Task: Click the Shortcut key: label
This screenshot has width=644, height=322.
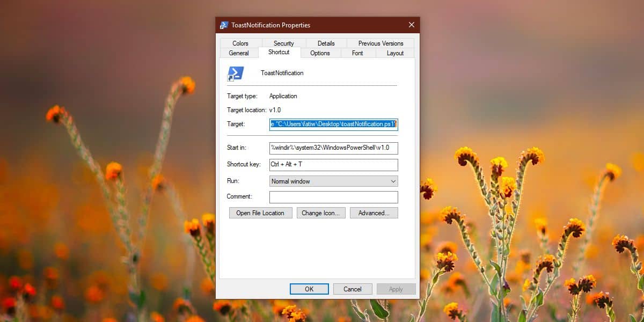Action: pos(244,164)
